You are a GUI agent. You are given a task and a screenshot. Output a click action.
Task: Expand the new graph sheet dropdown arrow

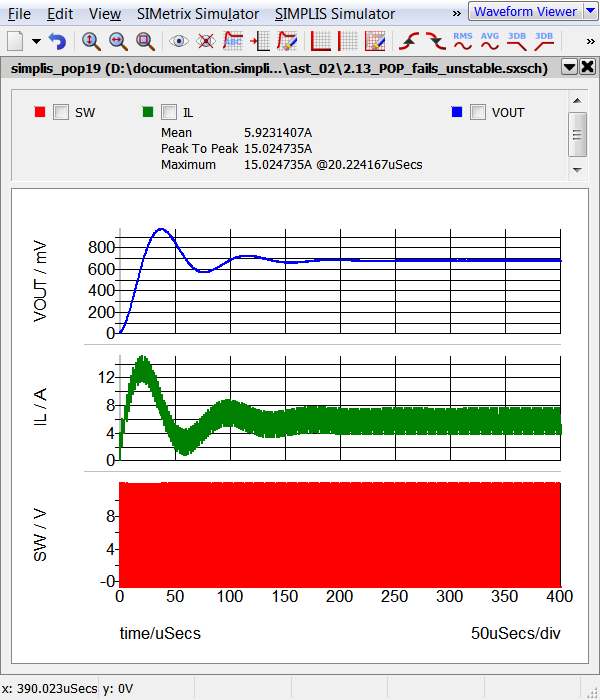pos(36,41)
